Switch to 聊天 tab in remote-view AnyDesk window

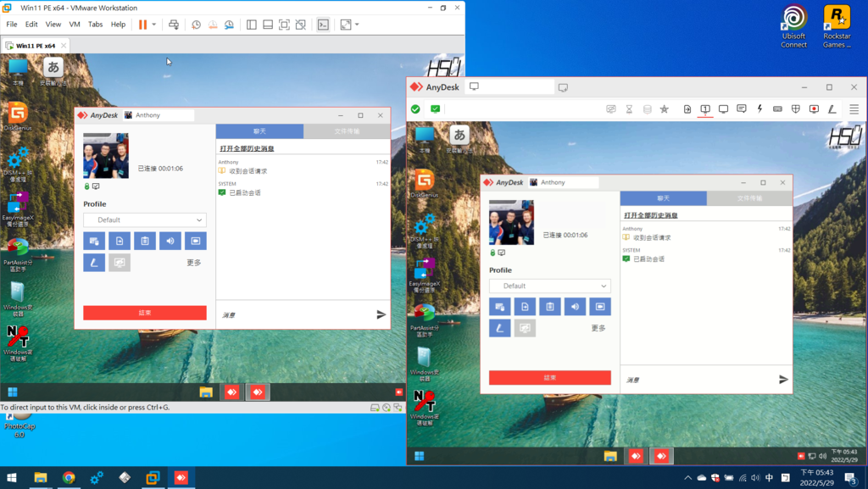[x=663, y=198]
